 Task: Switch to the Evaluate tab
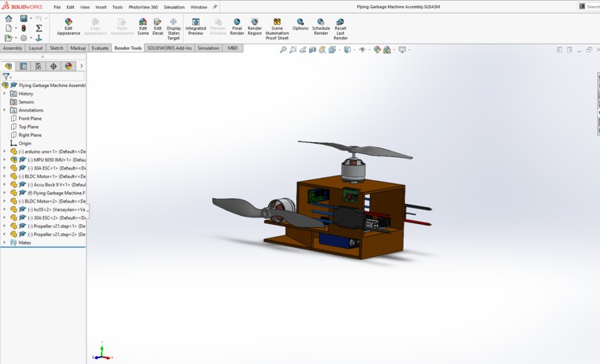pyautogui.click(x=100, y=48)
